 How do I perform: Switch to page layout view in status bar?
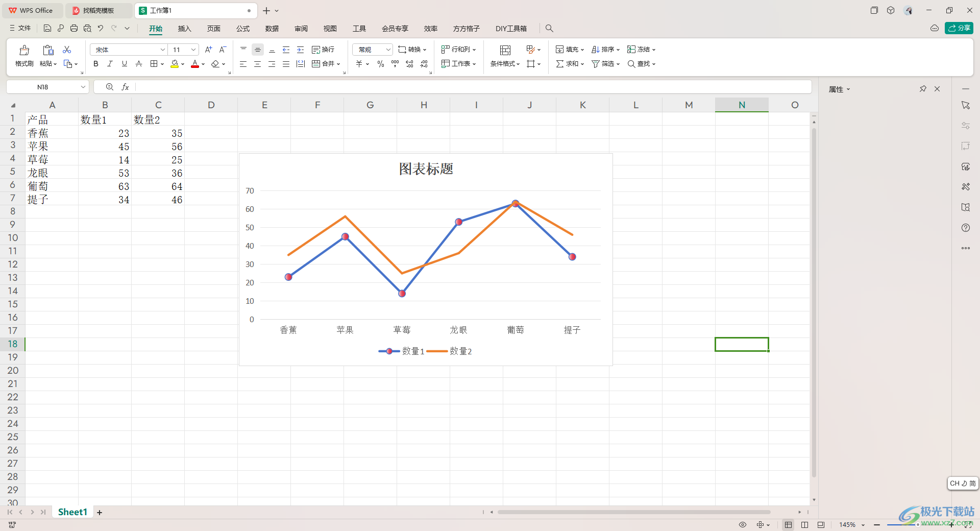[805, 525]
